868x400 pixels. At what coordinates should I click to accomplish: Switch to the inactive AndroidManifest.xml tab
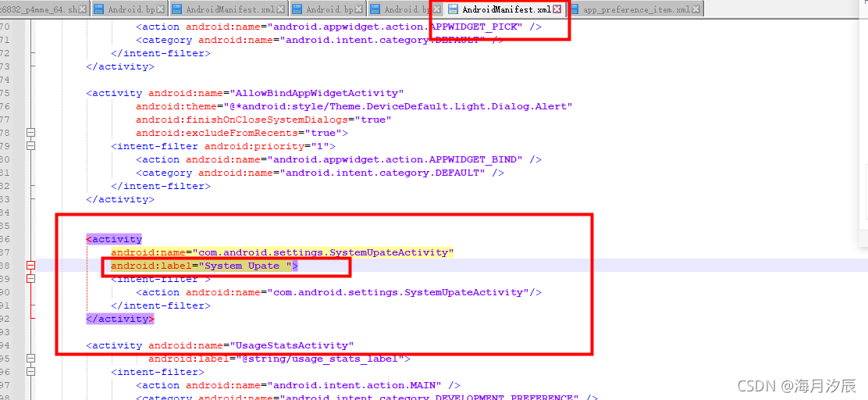pos(228,9)
